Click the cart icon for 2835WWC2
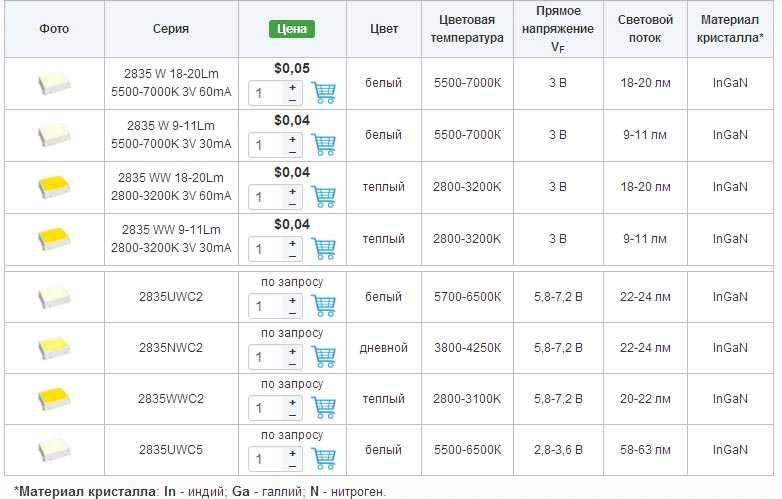Screen dimensions: 782x499 click(323, 408)
